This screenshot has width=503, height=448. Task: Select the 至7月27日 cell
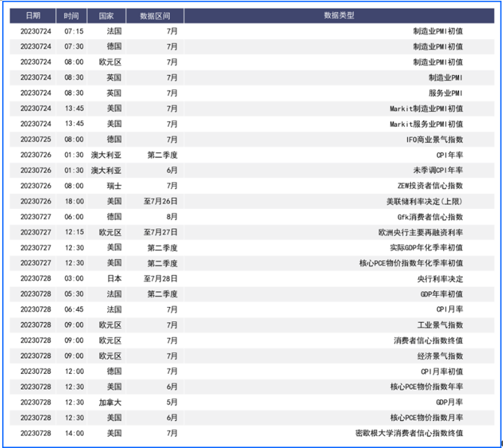coord(160,232)
